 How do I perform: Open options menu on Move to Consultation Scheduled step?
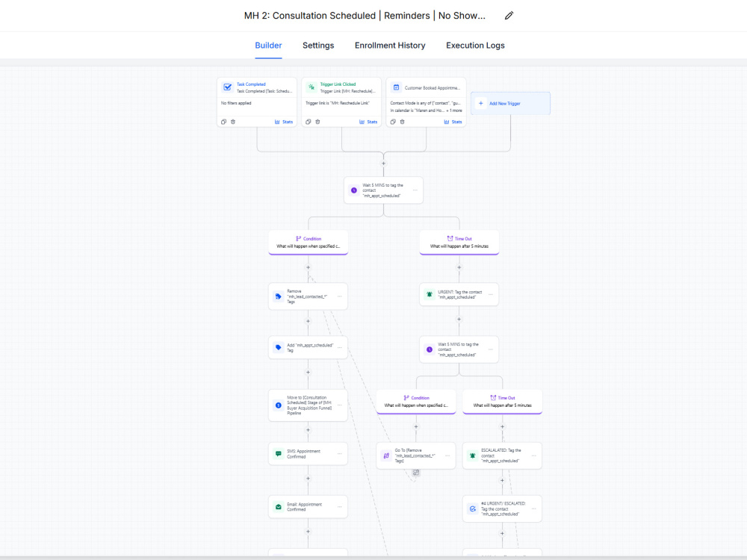pos(340,405)
